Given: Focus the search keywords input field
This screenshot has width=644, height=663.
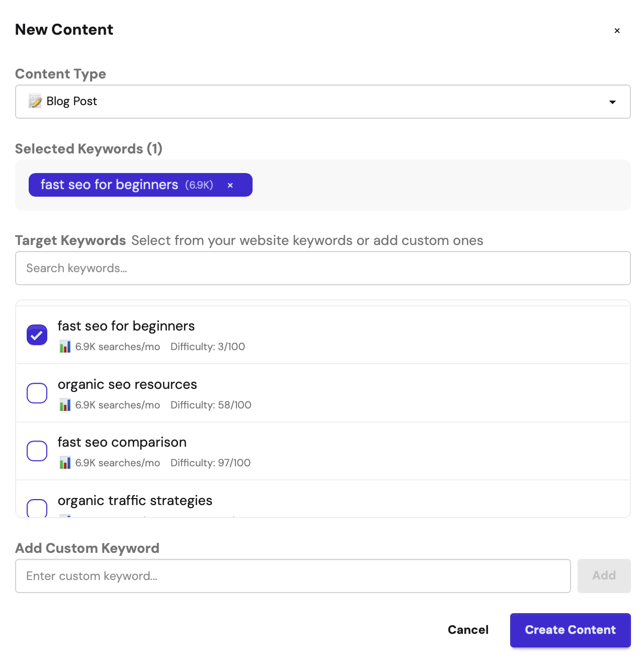Looking at the screenshot, I should [323, 268].
